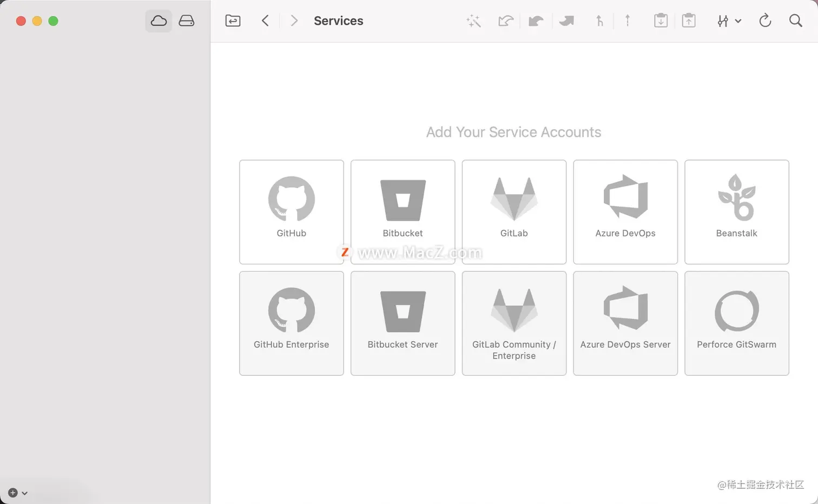Switch to the local repositories drive view
The width and height of the screenshot is (818, 504).
[x=187, y=21]
